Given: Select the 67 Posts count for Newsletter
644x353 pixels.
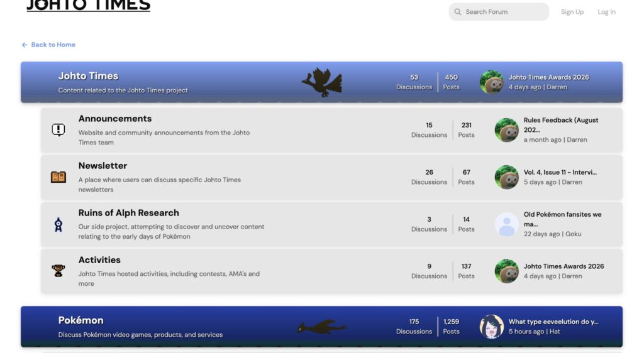Looking at the screenshot, I should point(466,177).
